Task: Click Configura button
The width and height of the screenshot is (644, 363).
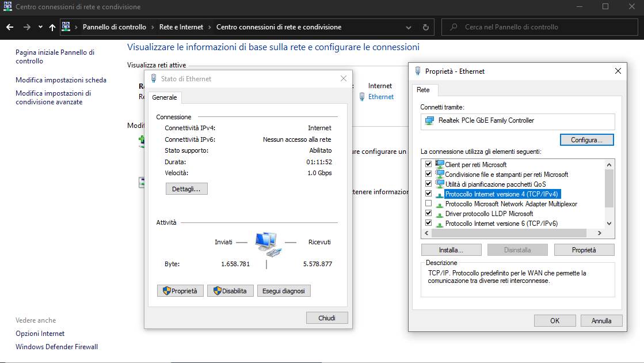Action: tap(586, 140)
